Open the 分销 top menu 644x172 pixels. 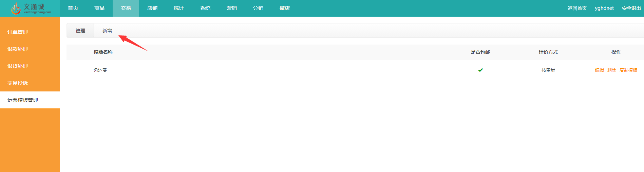(x=258, y=8)
